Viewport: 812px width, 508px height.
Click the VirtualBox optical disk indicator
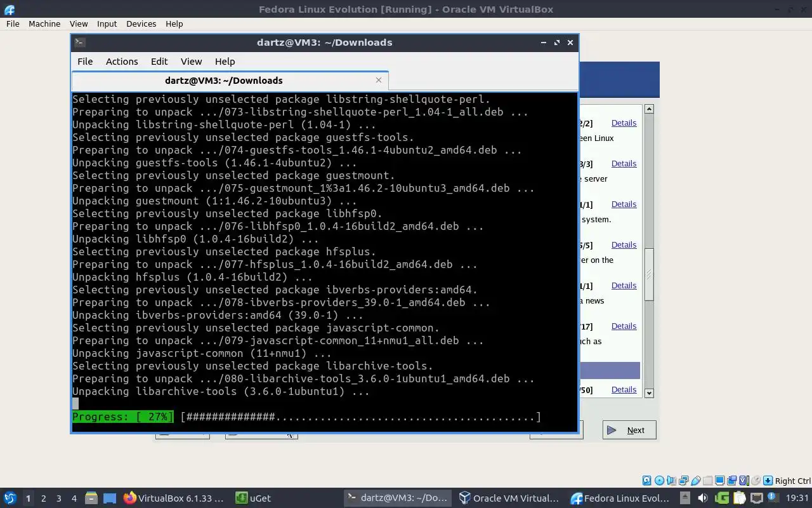pyautogui.click(x=659, y=481)
